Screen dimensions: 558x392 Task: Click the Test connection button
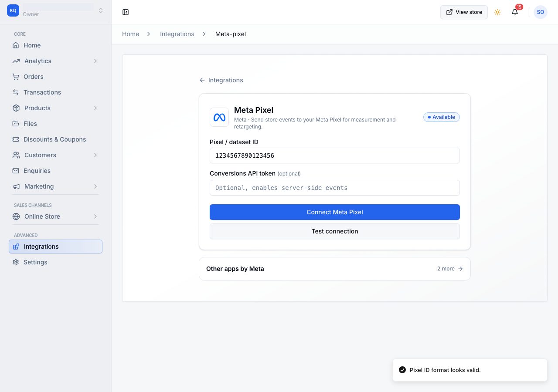pyautogui.click(x=335, y=231)
